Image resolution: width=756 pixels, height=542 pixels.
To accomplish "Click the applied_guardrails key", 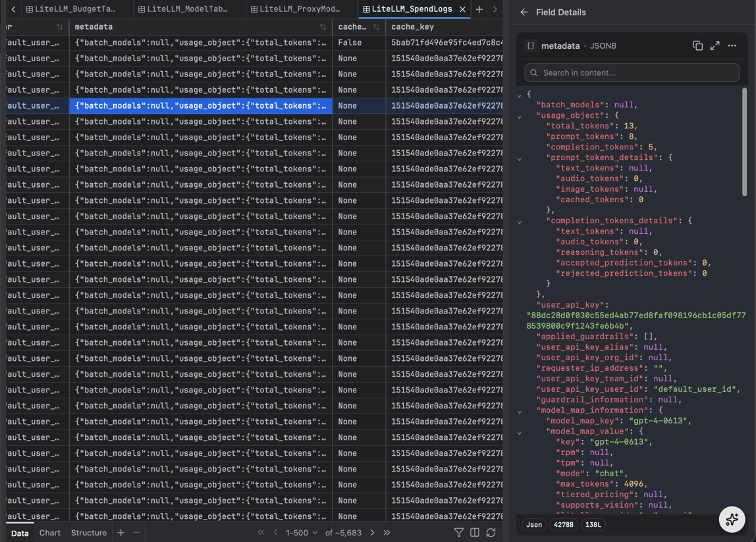I will (585, 336).
